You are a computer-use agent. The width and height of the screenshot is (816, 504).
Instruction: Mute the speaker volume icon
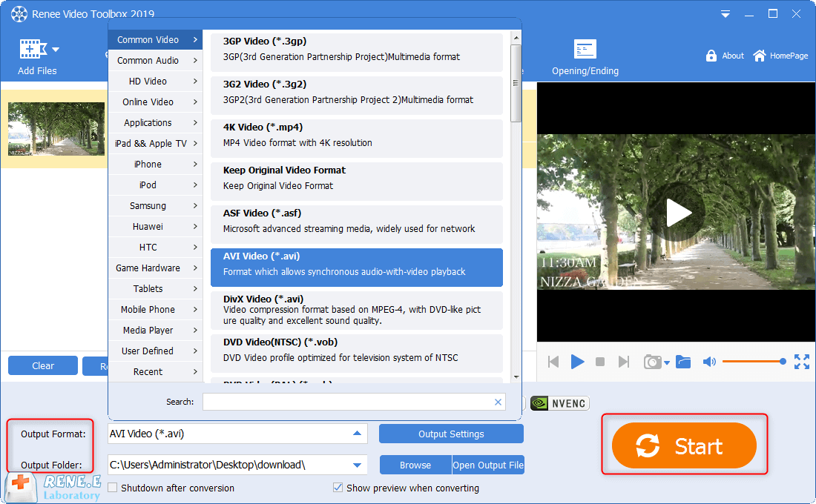pos(709,362)
